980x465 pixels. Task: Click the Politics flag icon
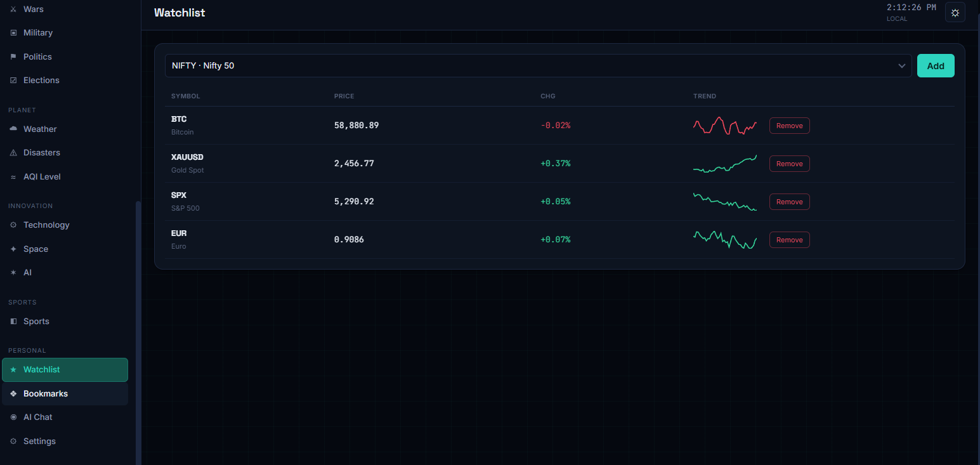pyautogui.click(x=13, y=57)
